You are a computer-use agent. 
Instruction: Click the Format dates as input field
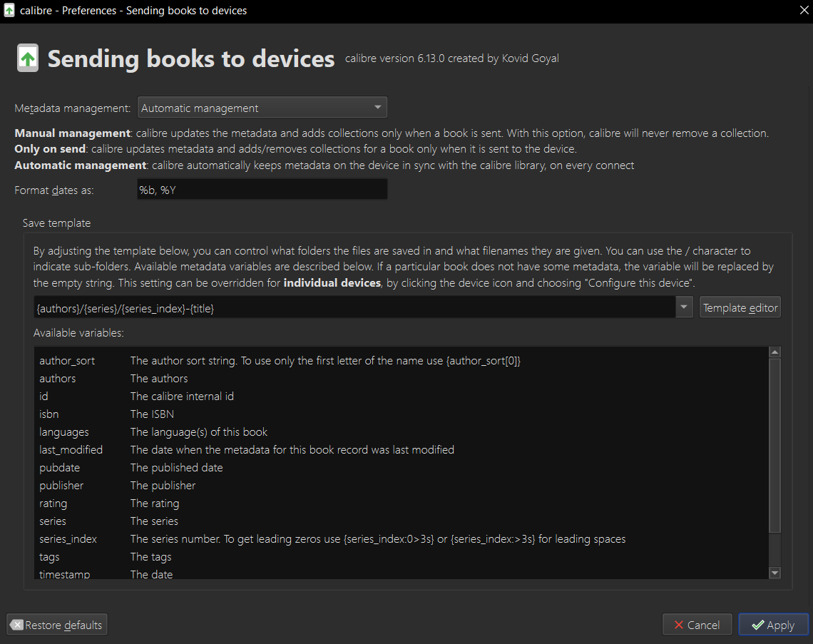[262, 189]
